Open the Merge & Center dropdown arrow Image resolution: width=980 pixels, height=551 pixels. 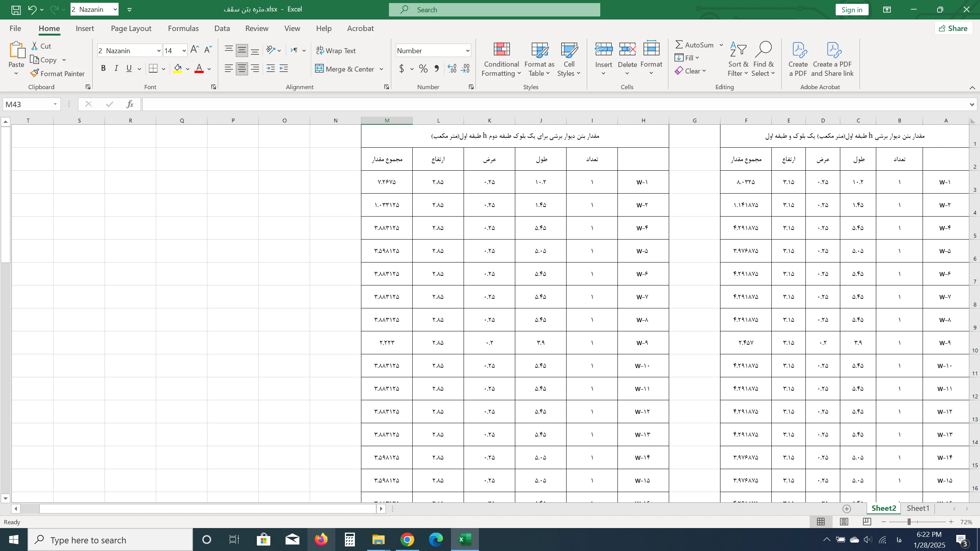(x=381, y=69)
